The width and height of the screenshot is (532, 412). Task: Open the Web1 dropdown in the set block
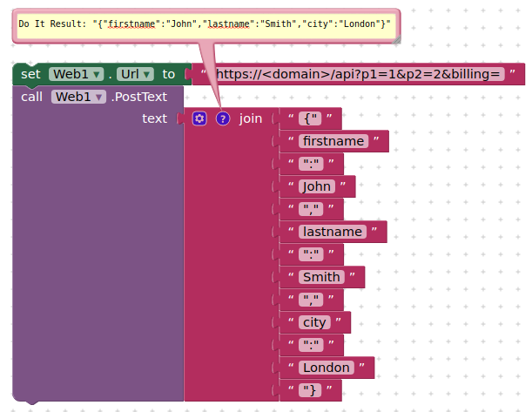pos(77,74)
